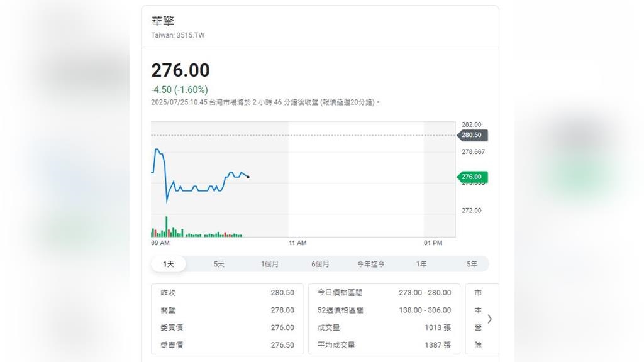The height and width of the screenshot is (362, 644).
Task: Click the 委賣價 276.50 row
Action: pyautogui.click(x=227, y=345)
